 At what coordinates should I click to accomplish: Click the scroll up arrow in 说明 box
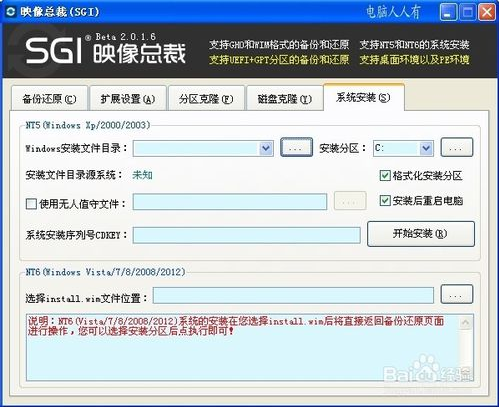pyautogui.click(x=465, y=323)
